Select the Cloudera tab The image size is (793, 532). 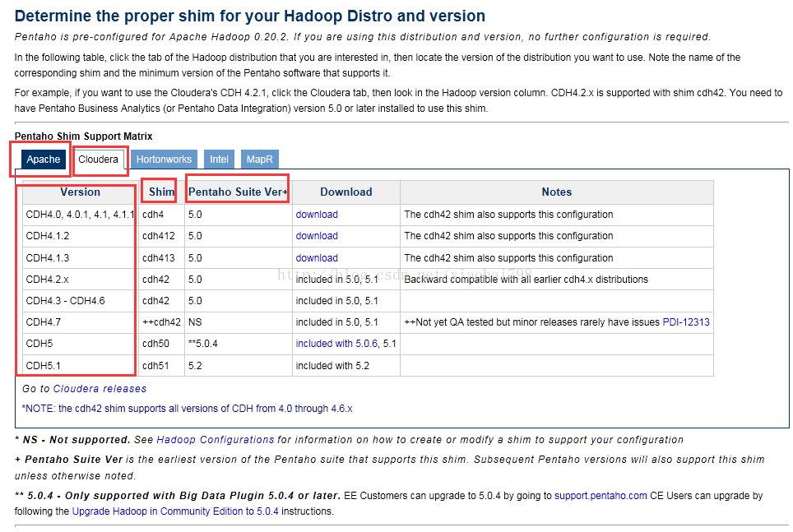(98, 160)
